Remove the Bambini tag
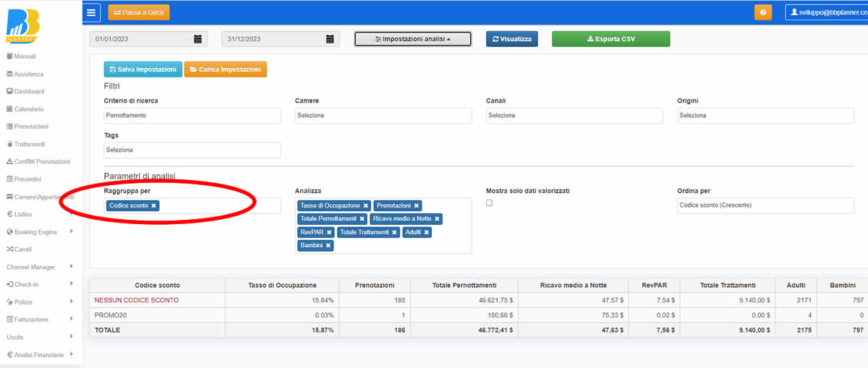This screenshot has height=368, width=868. (x=328, y=246)
